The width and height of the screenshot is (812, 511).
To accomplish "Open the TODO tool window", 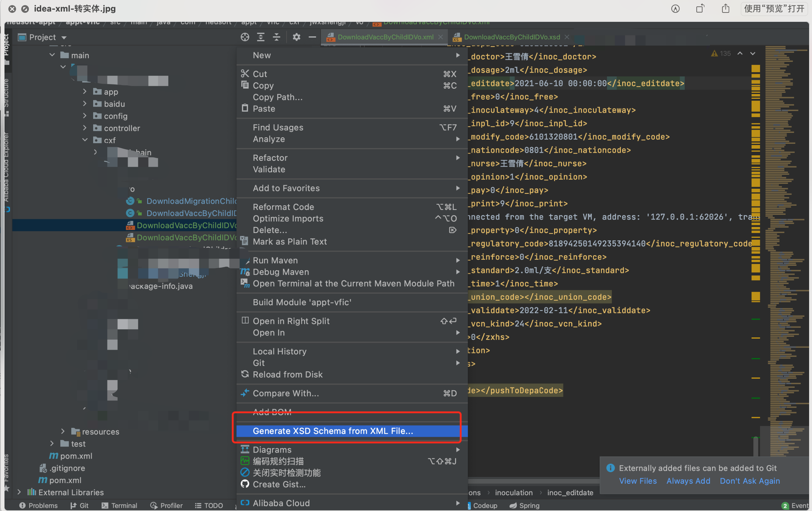I will click(209, 505).
